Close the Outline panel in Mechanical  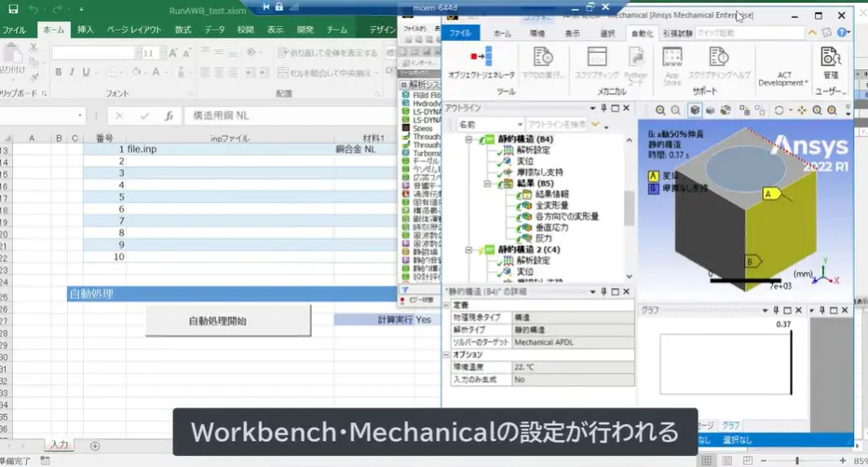click(x=626, y=108)
